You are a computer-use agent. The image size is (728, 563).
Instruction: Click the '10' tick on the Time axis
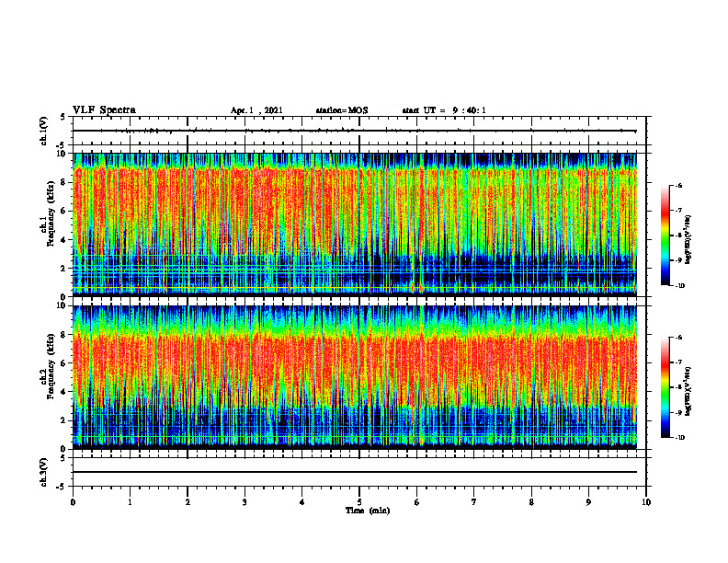pos(646,502)
